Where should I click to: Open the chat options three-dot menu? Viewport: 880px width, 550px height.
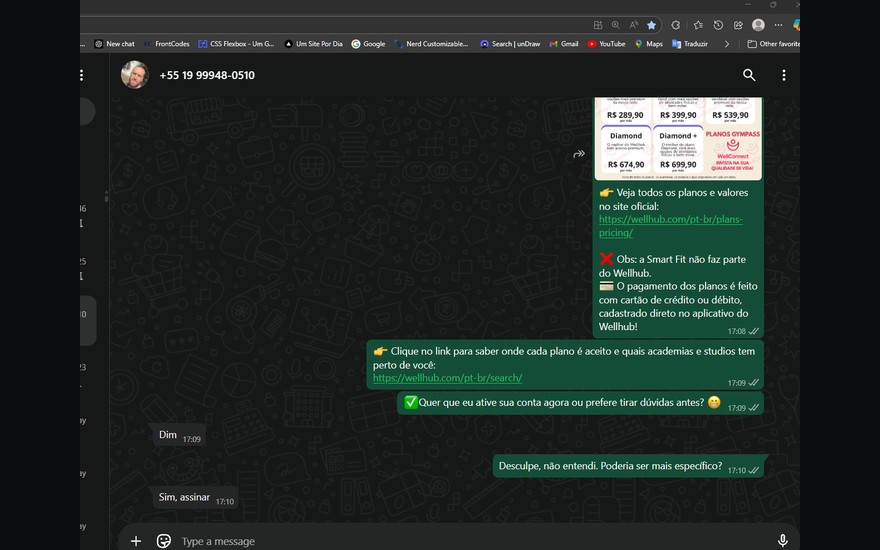pyautogui.click(x=783, y=75)
